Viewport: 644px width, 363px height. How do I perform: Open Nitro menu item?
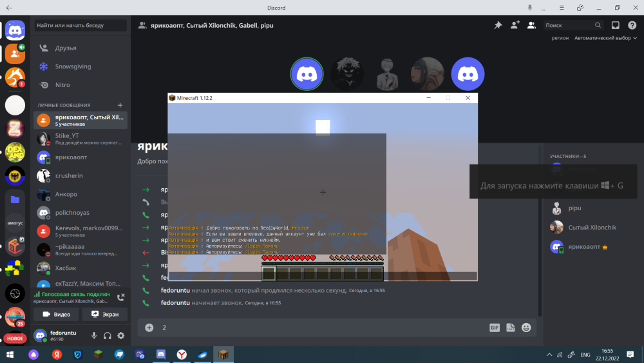point(80,85)
